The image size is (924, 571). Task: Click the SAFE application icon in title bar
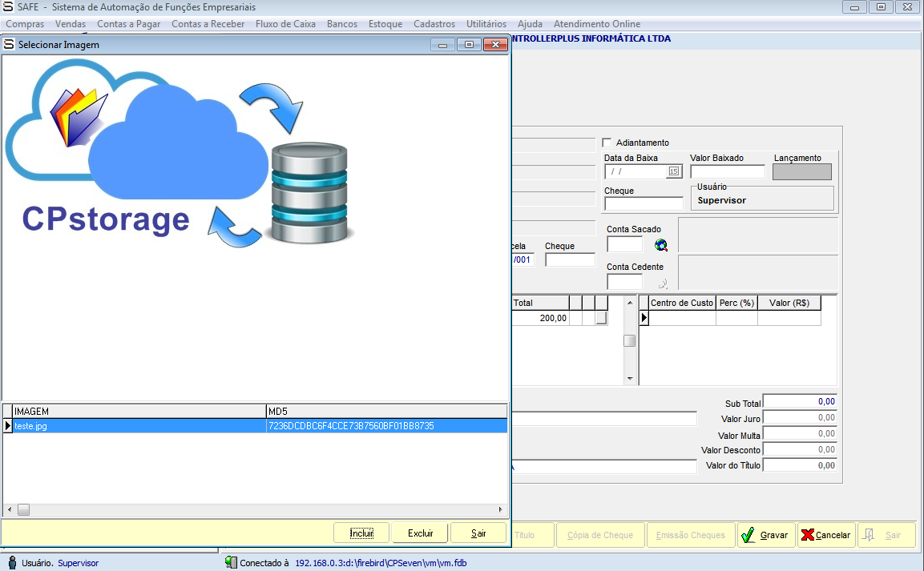(8, 6)
